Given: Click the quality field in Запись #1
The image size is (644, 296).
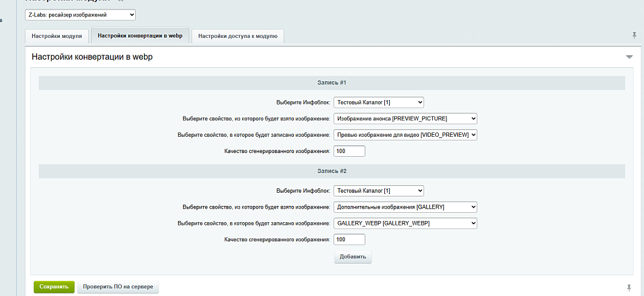Looking at the screenshot, I should coord(349,151).
